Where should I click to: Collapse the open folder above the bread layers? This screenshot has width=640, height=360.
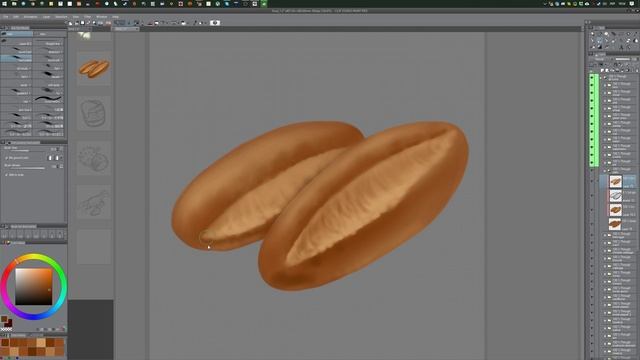[x=606, y=170]
